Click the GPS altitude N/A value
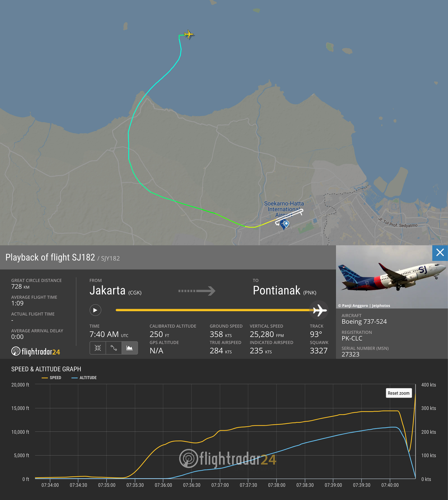 tap(156, 350)
